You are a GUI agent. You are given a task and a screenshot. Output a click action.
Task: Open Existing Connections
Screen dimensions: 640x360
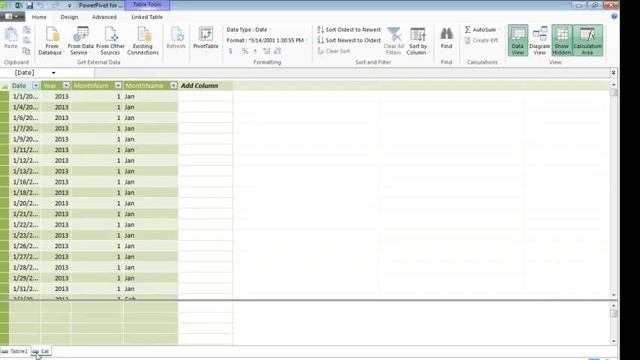pos(143,41)
